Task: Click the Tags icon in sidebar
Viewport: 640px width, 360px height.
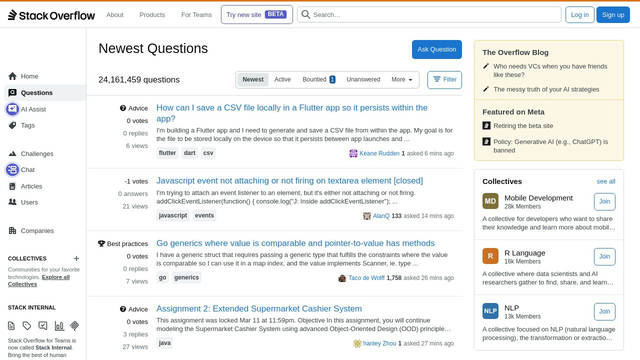Action: tap(13, 125)
